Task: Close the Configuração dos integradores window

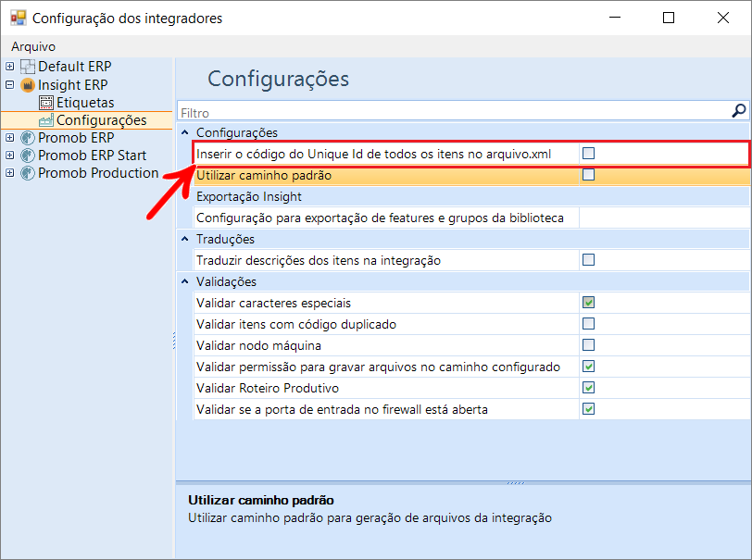Action: coord(722,18)
